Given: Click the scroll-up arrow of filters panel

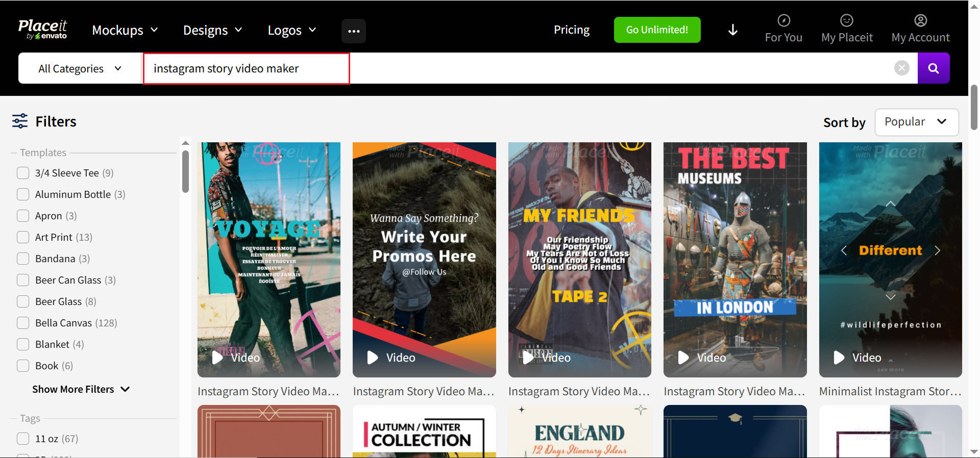Looking at the screenshot, I should coord(185,143).
